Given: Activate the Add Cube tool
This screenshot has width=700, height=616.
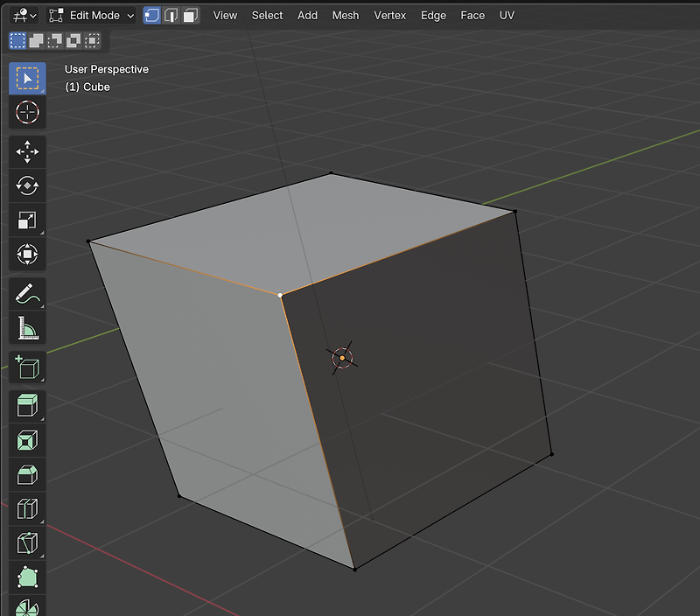Looking at the screenshot, I should pos(25,367).
